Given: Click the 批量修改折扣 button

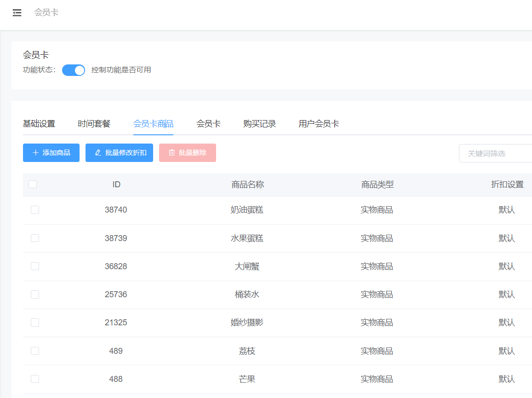Looking at the screenshot, I should (119, 153).
